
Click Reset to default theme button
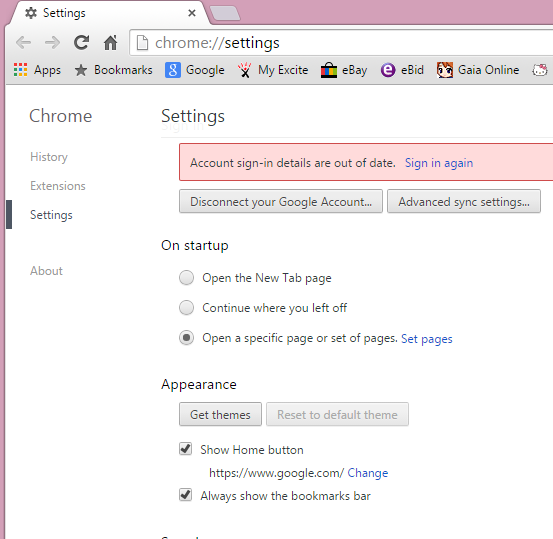[x=338, y=414]
